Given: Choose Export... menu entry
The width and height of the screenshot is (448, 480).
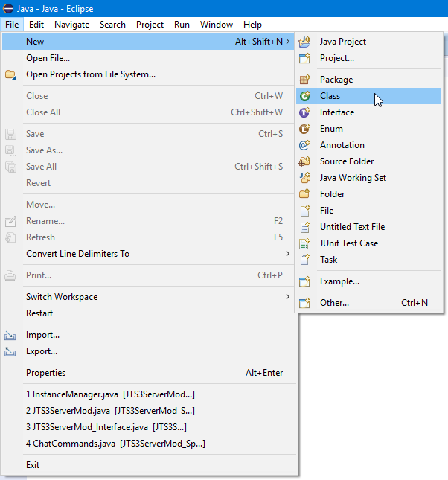Looking at the screenshot, I should click(148, 351).
